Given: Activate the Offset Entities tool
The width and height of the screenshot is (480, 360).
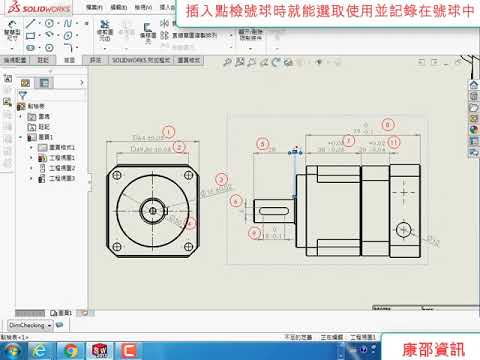Looking at the screenshot, I should 147,33.
